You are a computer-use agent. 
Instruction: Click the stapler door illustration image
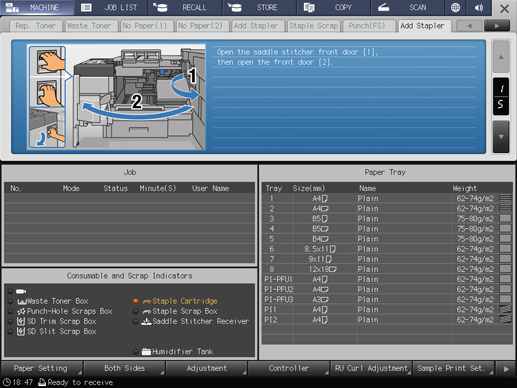(x=116, y=97)
